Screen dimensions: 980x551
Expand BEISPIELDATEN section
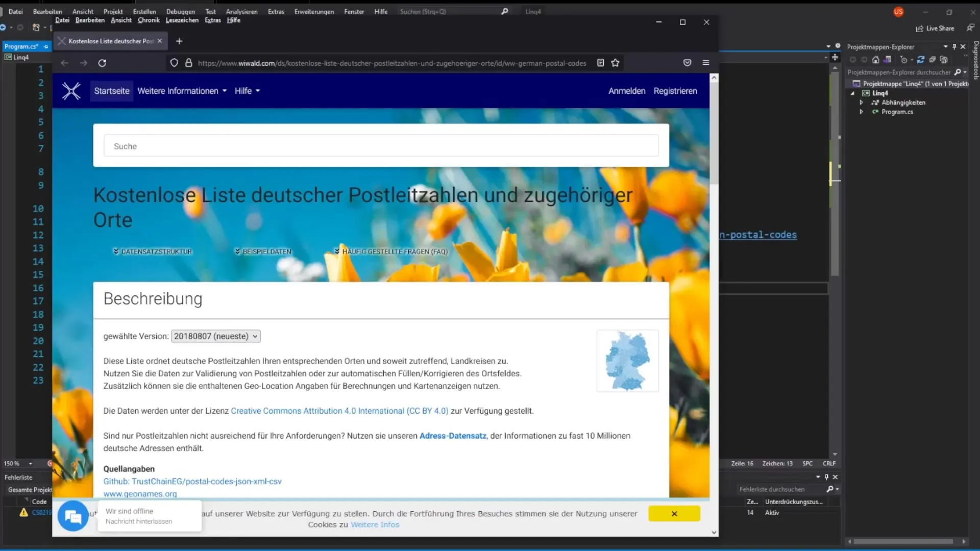point(263,252)
